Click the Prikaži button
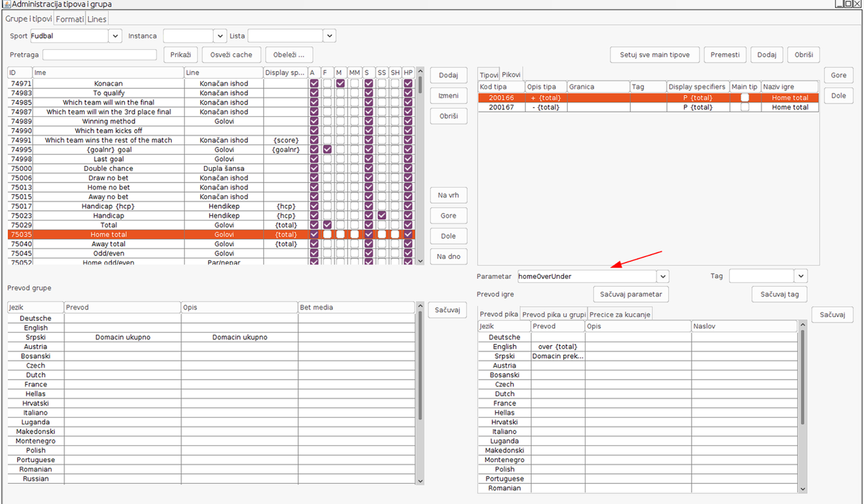The image size is (864, 504). pyautogui.click(x=180, y=55)
